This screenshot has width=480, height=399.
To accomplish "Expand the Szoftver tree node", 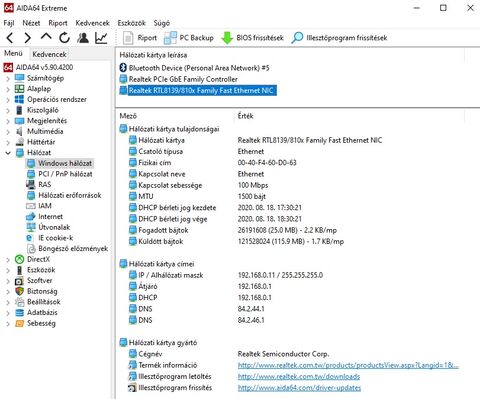I will point(8,281).
